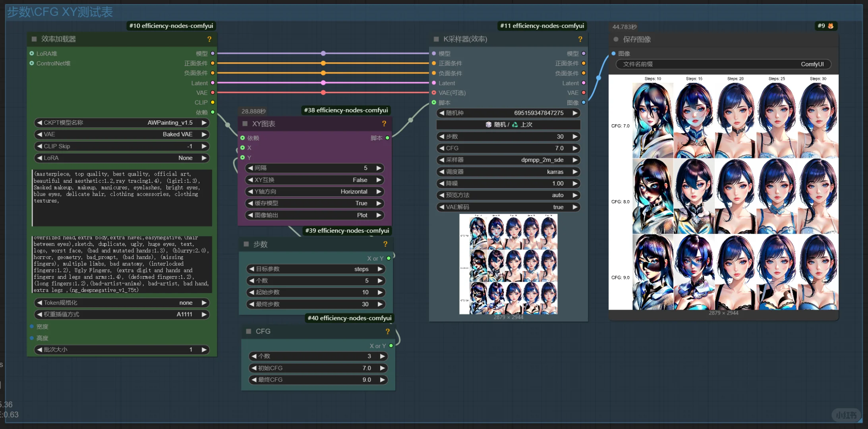Click the dice icon in 随机/上次 row

488,125
